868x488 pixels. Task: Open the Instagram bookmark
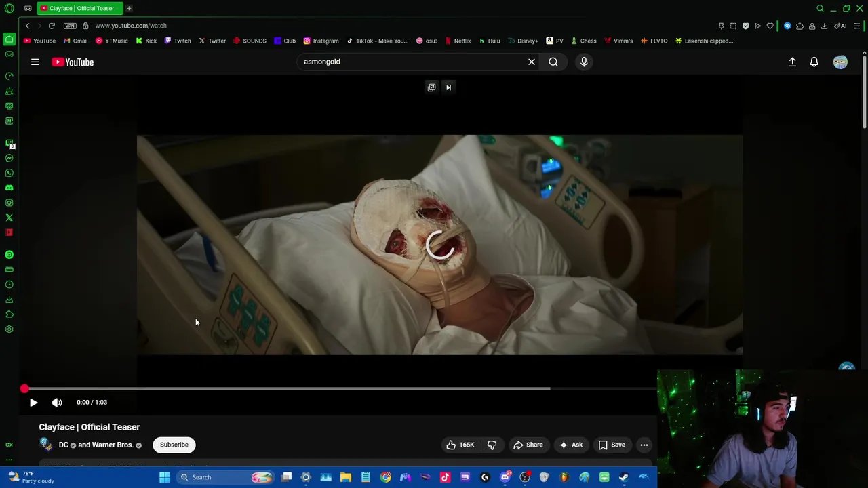(x=321, y=41)
